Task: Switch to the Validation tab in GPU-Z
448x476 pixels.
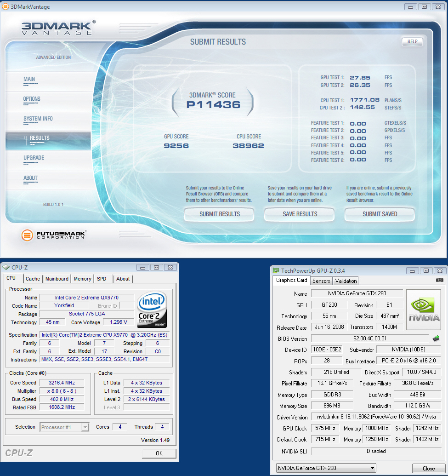Action: point(346,281)
